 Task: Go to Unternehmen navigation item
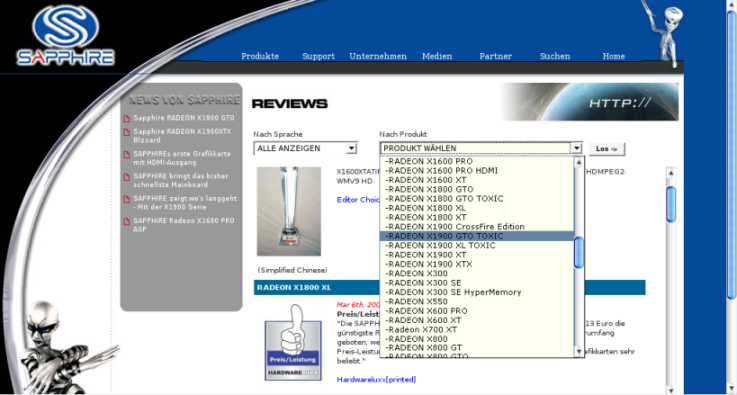[378, 56]
